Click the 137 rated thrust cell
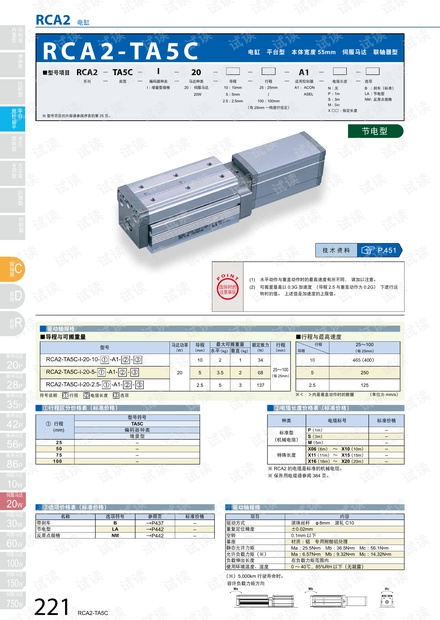This screenshot has height=620, width=440. 260,385
